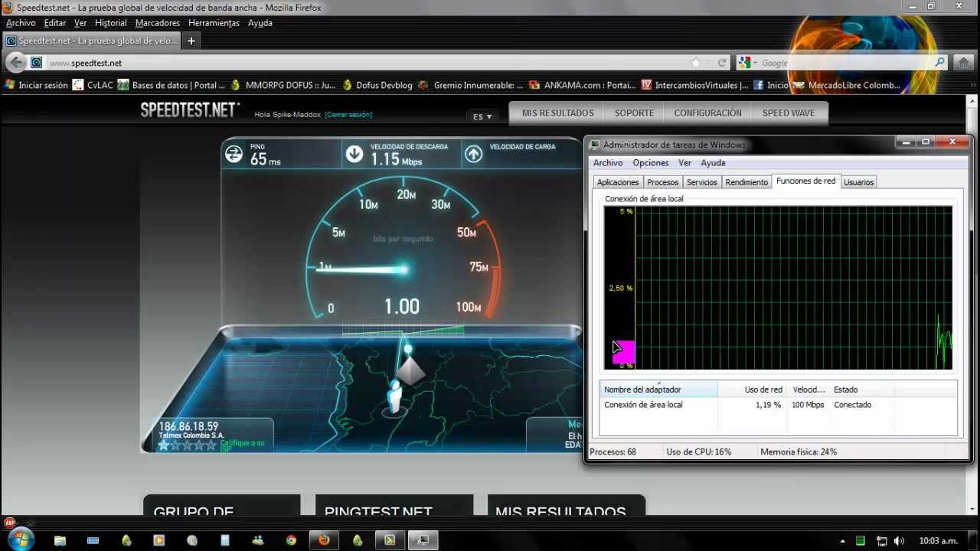Open the Iniciar sesión bookmark
Screen dimensions: 980x551
(x=36, y=85)
